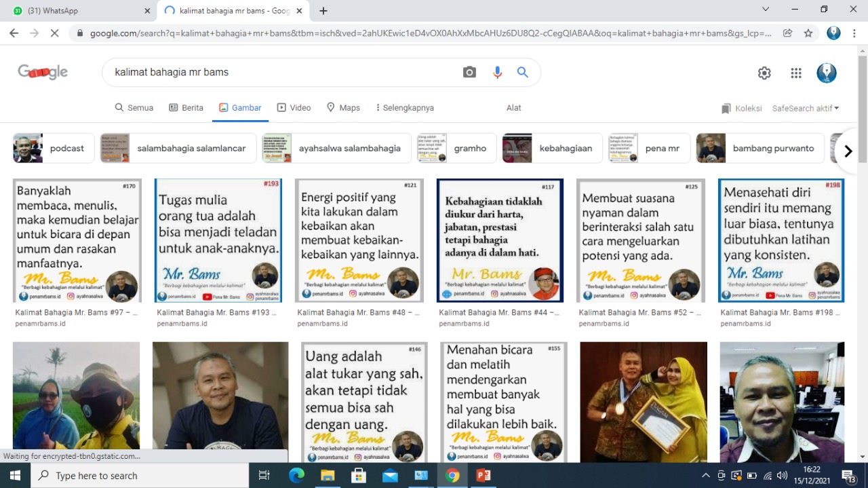The width and height of the screenshot is (868, 488).
Task: Open PowerPoint from taskbar
Action: click(484, 475)
